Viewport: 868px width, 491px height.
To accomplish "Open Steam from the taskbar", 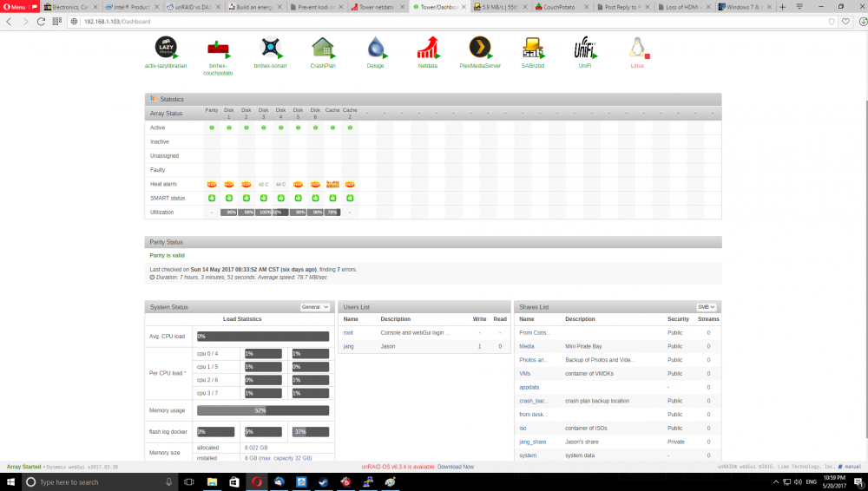I will (x=323, y=482).
